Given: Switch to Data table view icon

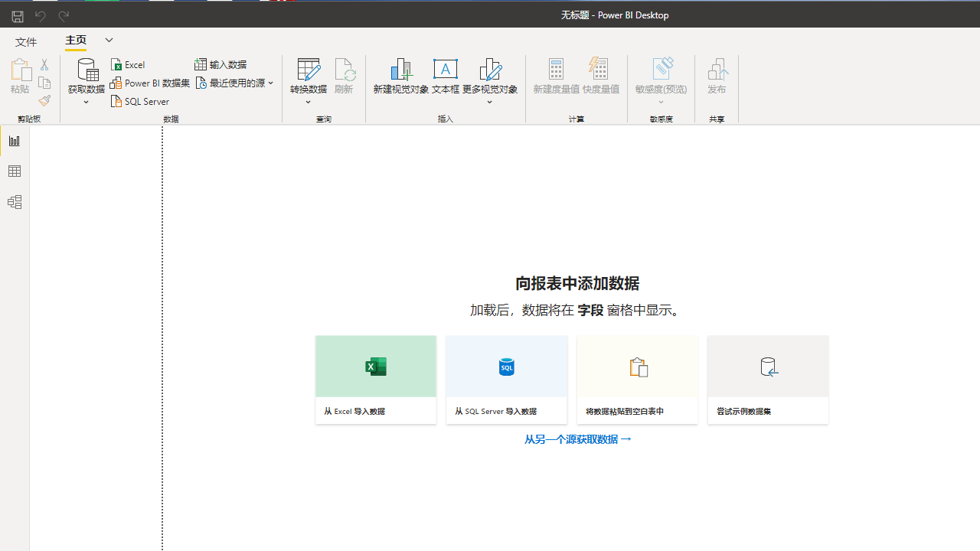Looking at the screenshot, I should [15, 171].
